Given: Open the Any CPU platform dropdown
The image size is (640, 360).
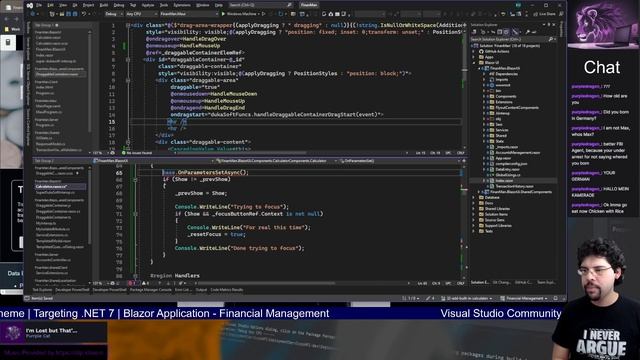Looking at the screenshot, I should pos(141,14).
